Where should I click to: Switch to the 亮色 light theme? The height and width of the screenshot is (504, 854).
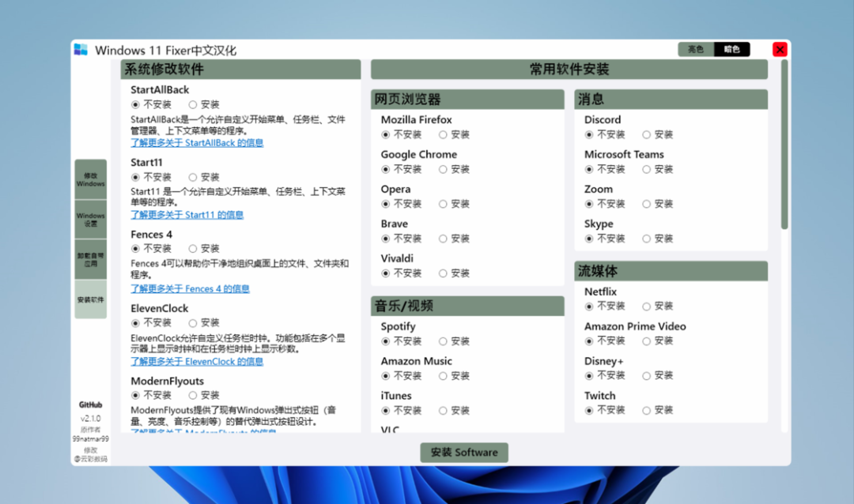(696, 50)
